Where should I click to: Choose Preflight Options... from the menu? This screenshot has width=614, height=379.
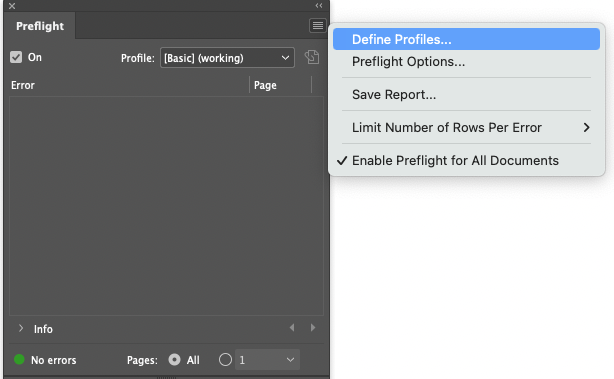466,61
